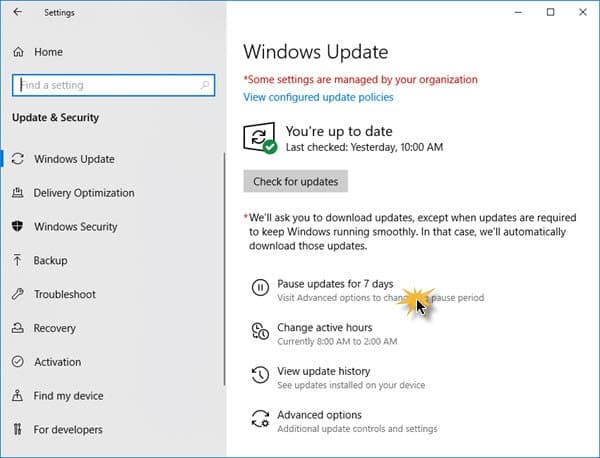This screenshot has width=600, height=458.
Task: Click 'See updates installed on your device' text
Action: pyautogui.click(x=351, y=385)
